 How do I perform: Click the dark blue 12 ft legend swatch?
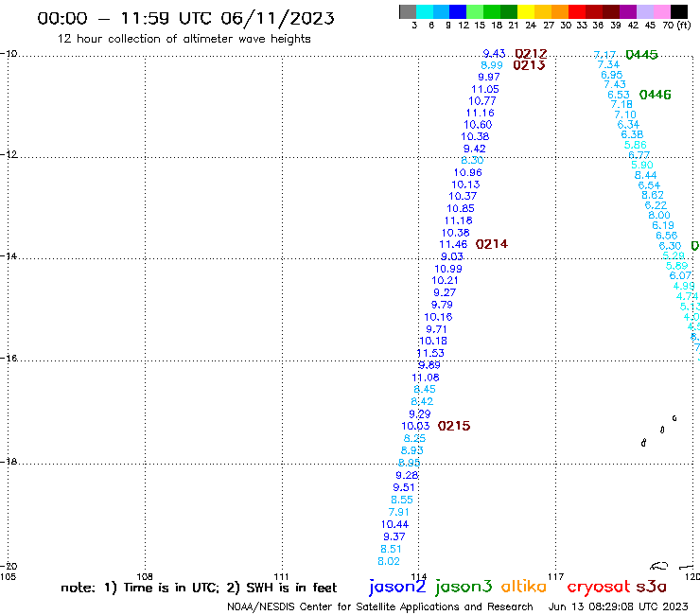(458, 11)
